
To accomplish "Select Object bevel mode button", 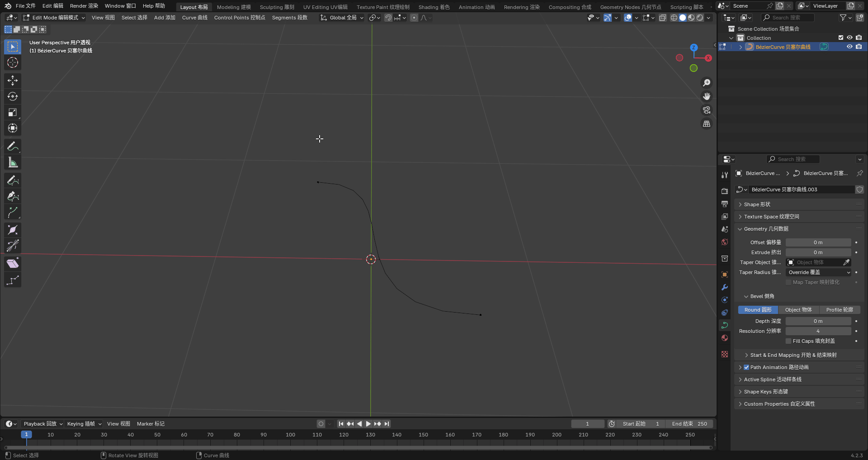I will (798, 310).
